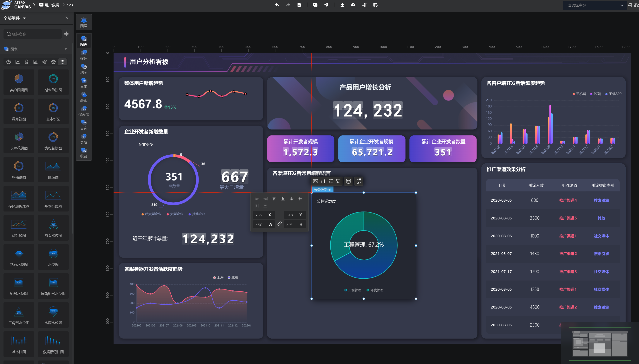Click the cloud upload icon
Image resolution: width=639 pixels, height=364 pixels.
point(353,5)
